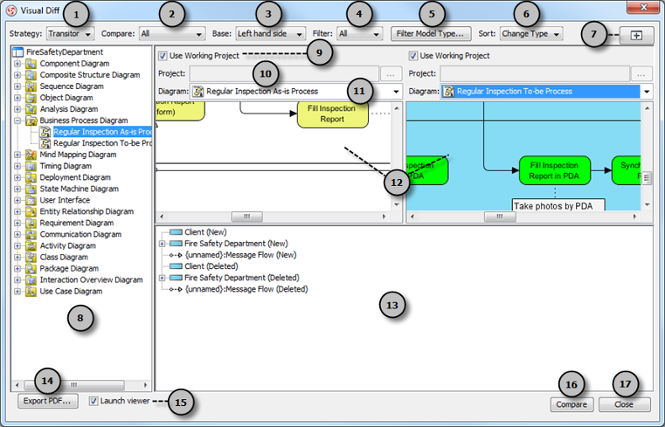
Task: Open the Base dropdown
Action: click(270, 34)
